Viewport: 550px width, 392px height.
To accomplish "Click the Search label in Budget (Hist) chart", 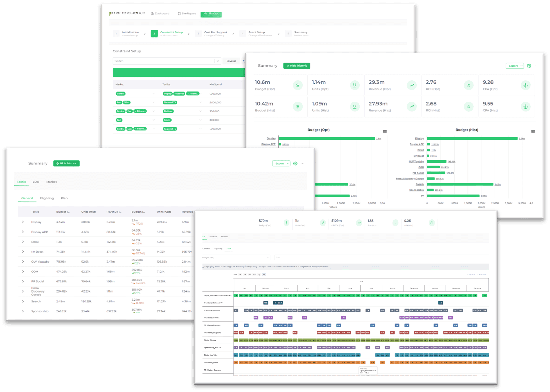I will (420, 185).
